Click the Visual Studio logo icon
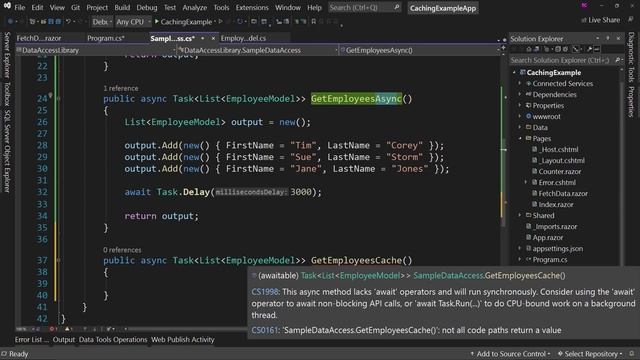640x360 pixels. (7, 6)
